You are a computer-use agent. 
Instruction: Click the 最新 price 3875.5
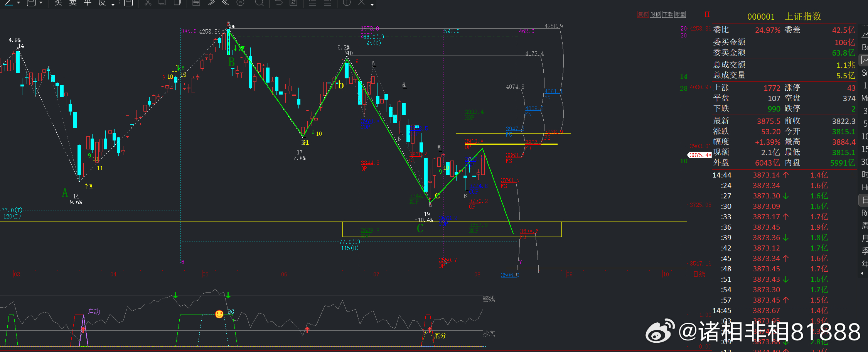pos(769,121)
